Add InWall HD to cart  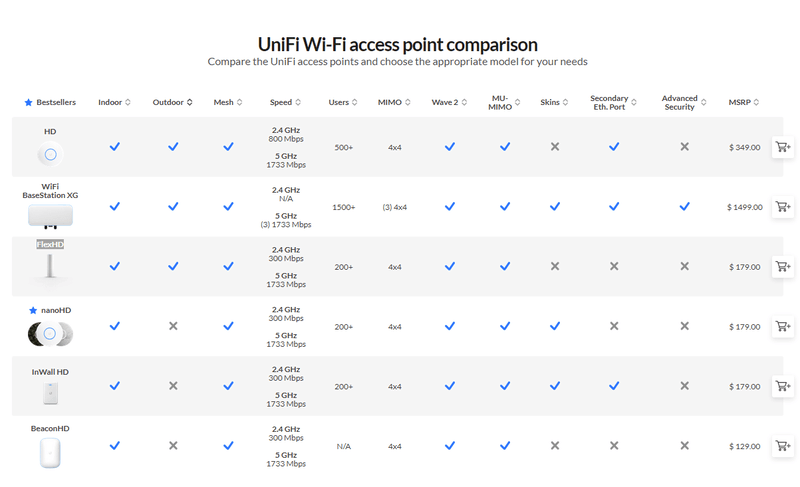[x=783, y=386]
